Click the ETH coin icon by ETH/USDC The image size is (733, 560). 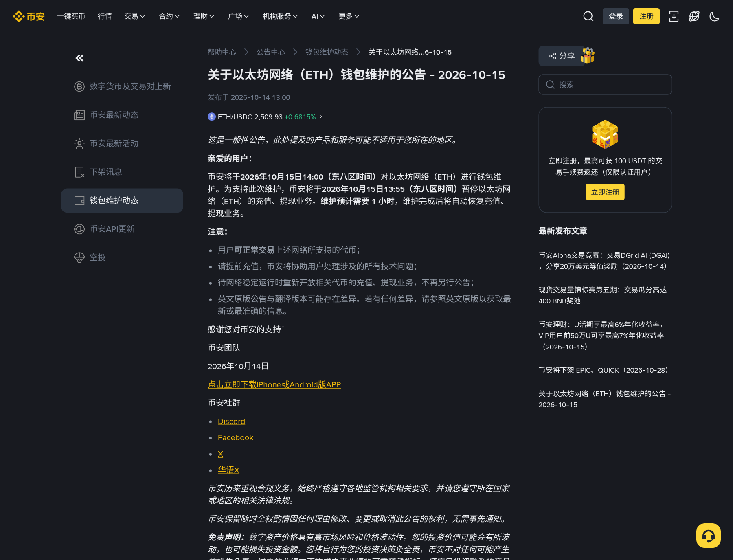coord(212,117)
